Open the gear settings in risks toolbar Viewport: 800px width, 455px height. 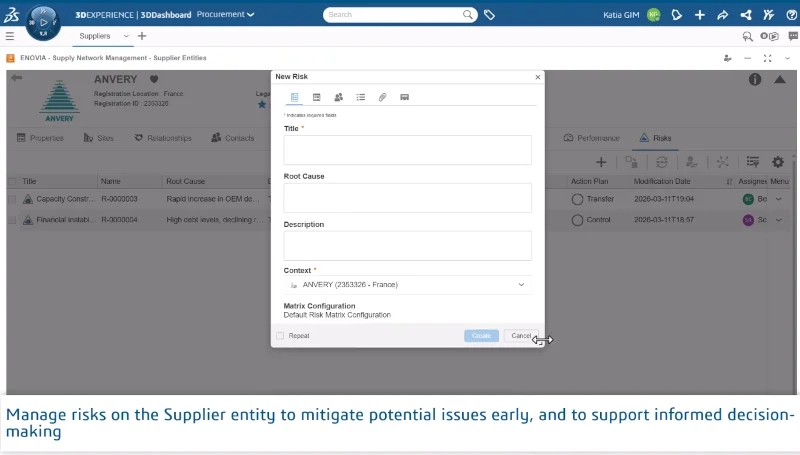(x=778, y=162)
